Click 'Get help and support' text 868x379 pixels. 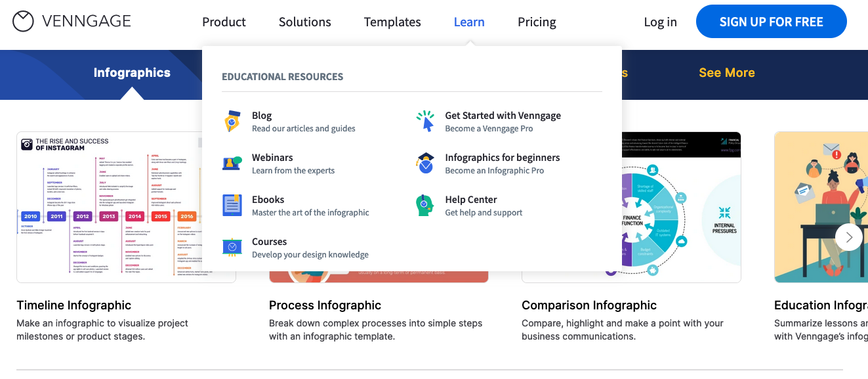click(484, 213)
